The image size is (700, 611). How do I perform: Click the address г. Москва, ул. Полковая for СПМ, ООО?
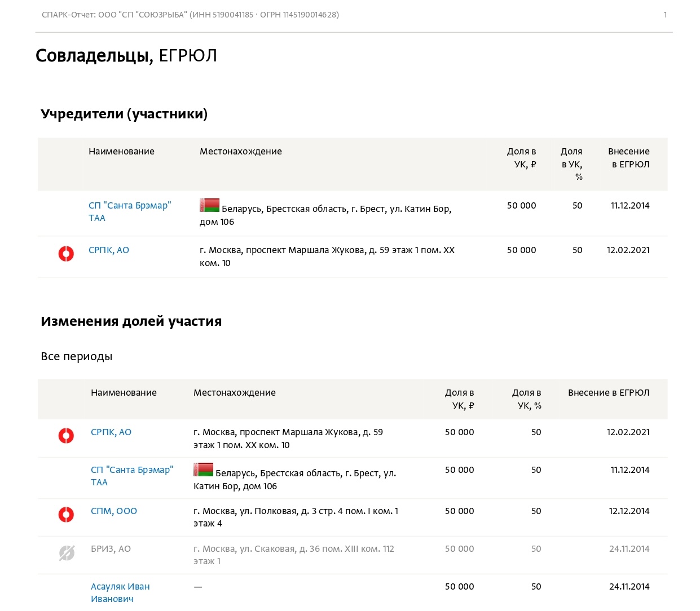(x=296, y=517)
